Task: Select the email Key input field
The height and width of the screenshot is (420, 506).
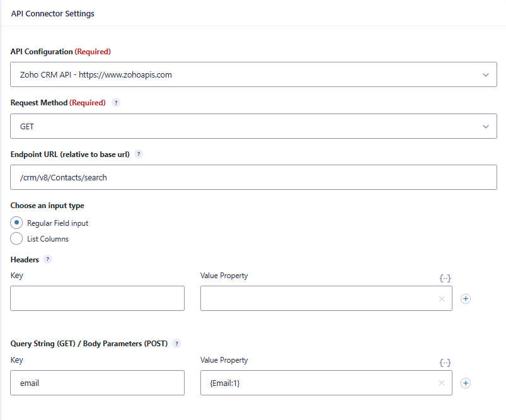Action: pyautogui.click(x=97, y=383)
